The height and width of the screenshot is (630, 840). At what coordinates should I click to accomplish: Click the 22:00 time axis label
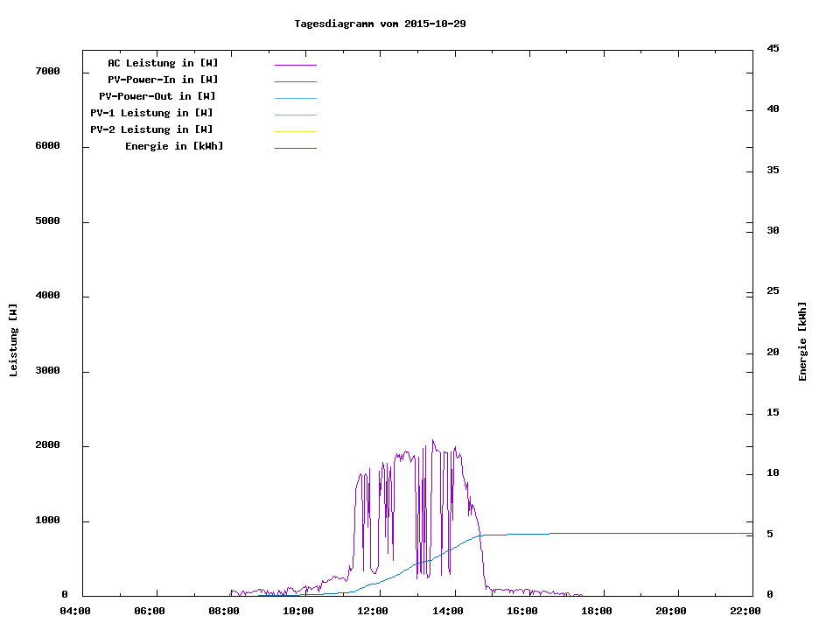coord(745,611)
